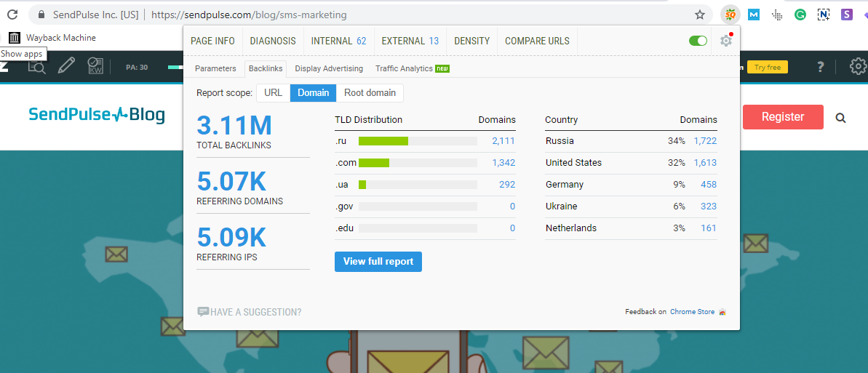Switch to the DENSITY tab
This screenshot has height=373, width=868.
tap(471, 41)
